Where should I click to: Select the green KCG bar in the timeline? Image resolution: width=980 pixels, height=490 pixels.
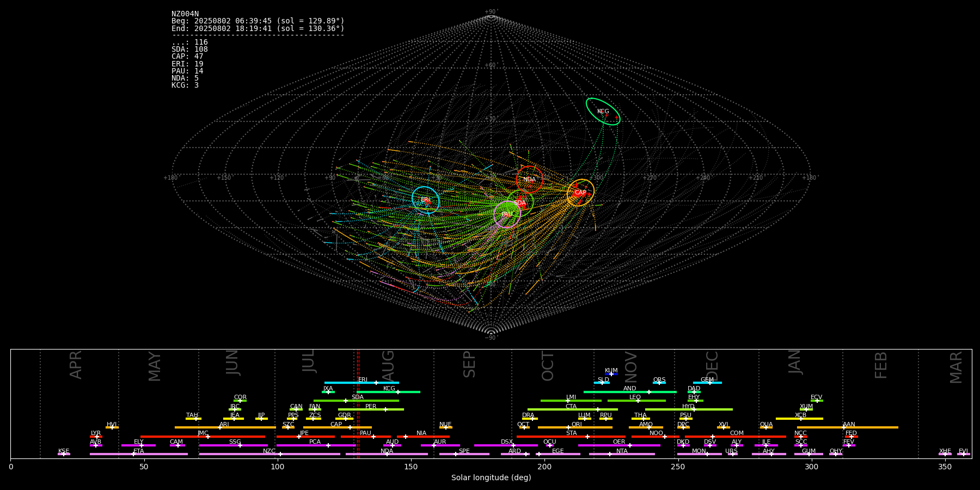(388, 391)
